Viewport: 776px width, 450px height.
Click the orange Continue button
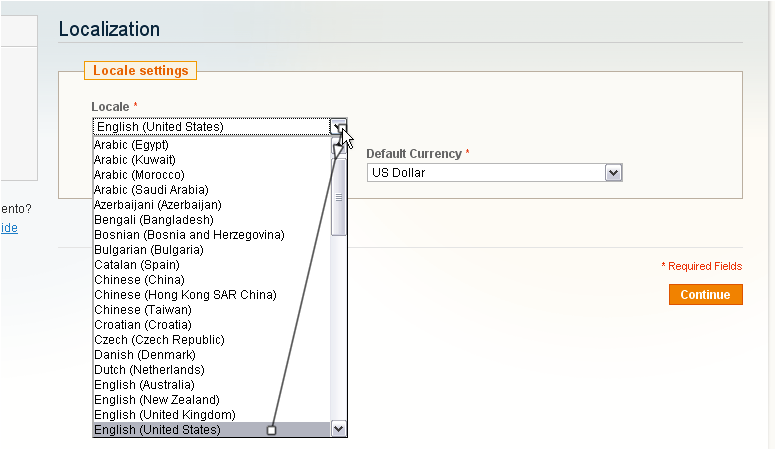705,295
